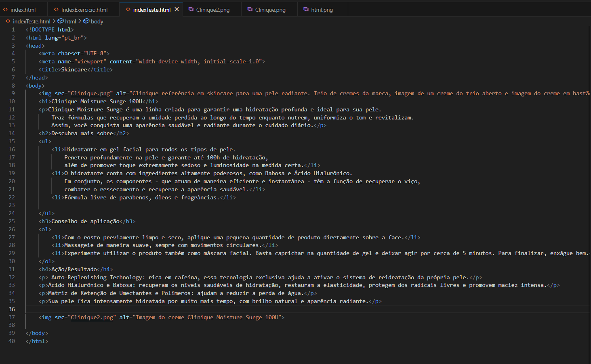Click the Skincare title text
591x364 pixels.
coord(74,70)
